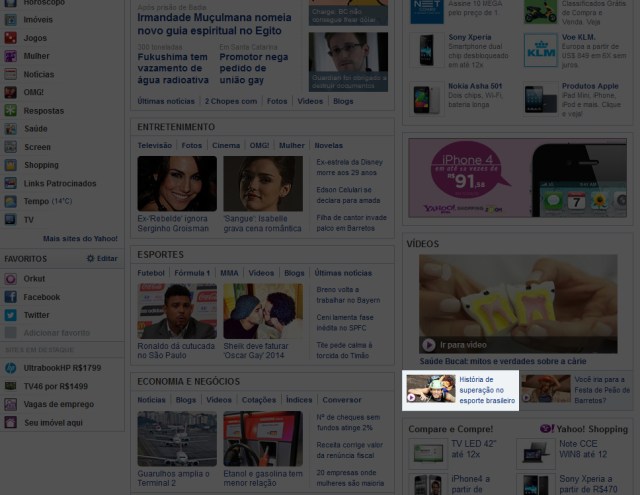Open the Cinema tab under Entretenimento
Image resolution: width=640 pixels, height=495 pixels.
click(x=226, y=146)
